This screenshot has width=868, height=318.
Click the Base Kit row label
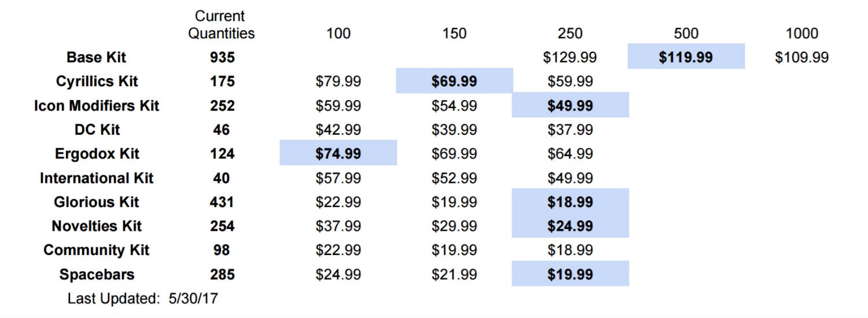[96, 57]
